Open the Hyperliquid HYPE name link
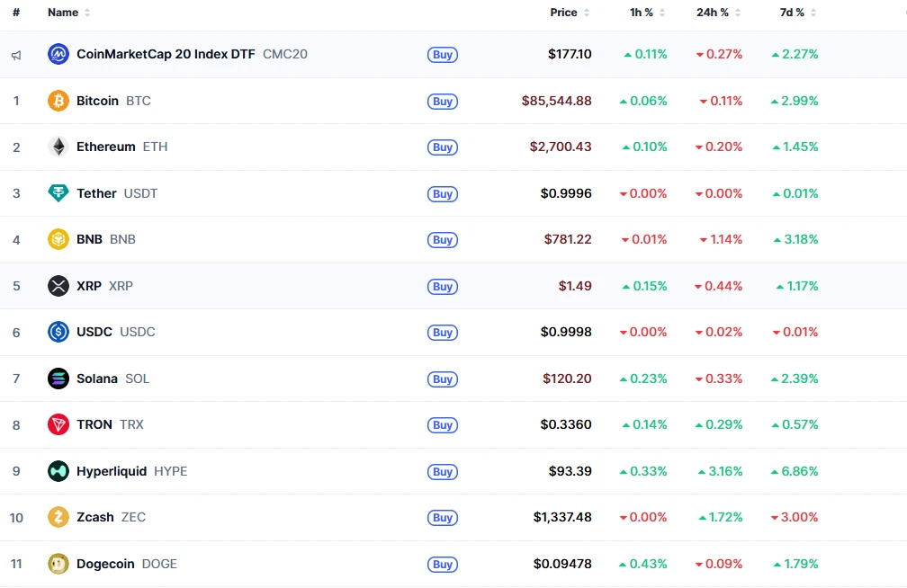 click(132, 471)
